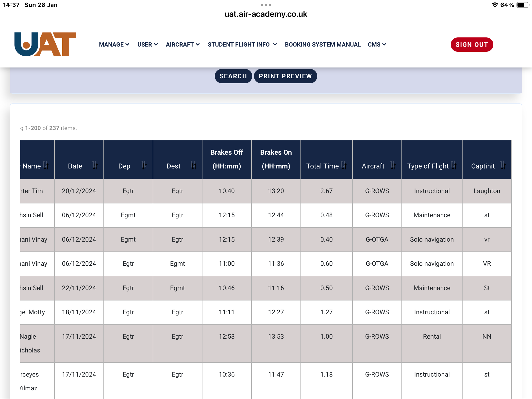Screen dimensions: 532x399
Task: Sort by Dest column arrows
Action: [193, 165]
